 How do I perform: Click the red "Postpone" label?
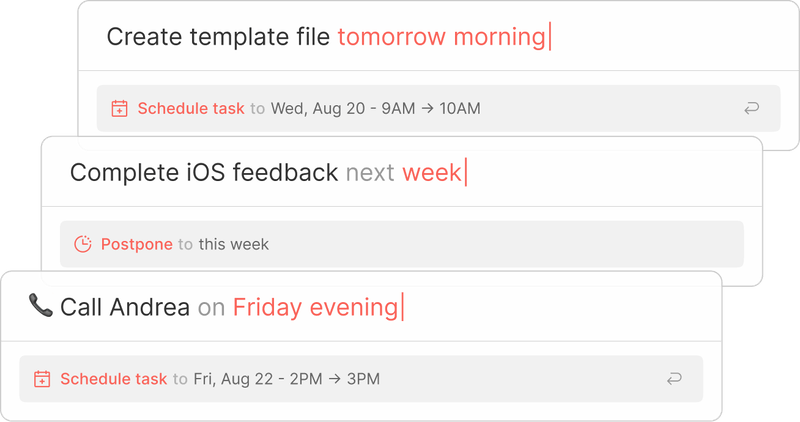137,244
